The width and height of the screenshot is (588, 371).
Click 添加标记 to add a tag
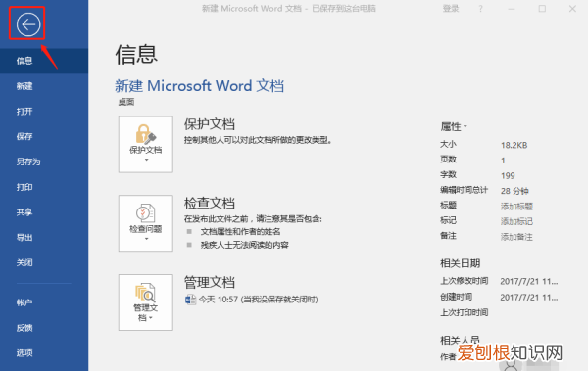(516, 221)
